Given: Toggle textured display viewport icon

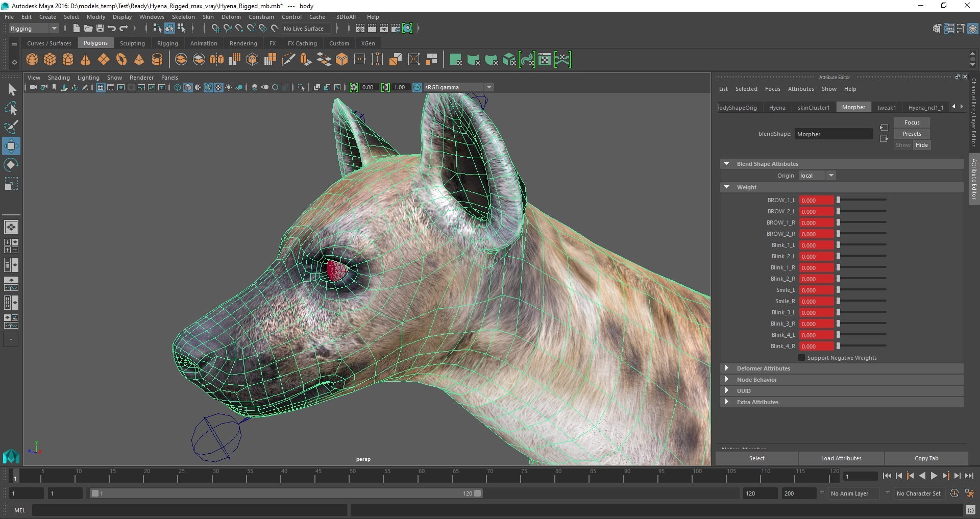Looking at the screenshot, I should [x=218, y=87].
